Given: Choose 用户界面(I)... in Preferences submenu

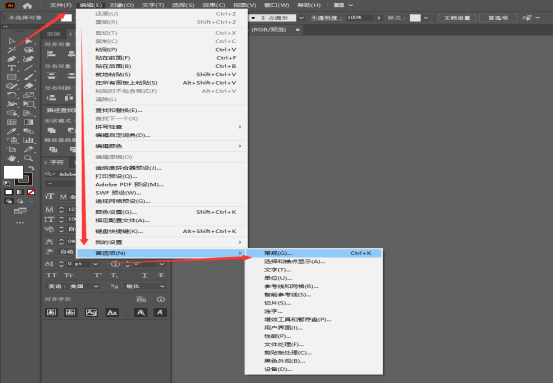Looking at the screenshot, I should pyautogui.click(x=314, y=328).
